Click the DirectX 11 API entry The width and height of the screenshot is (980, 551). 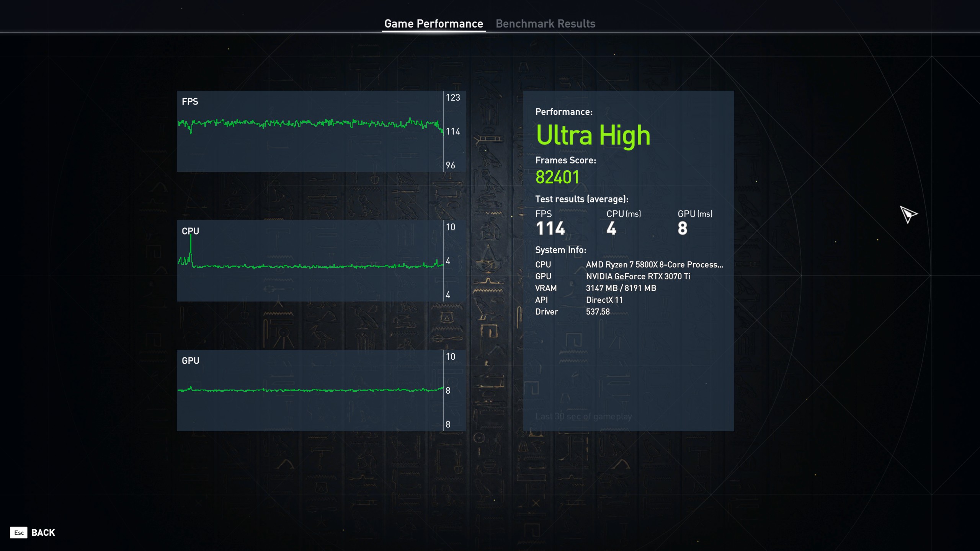pyautogui.click(x=604, y=300)
